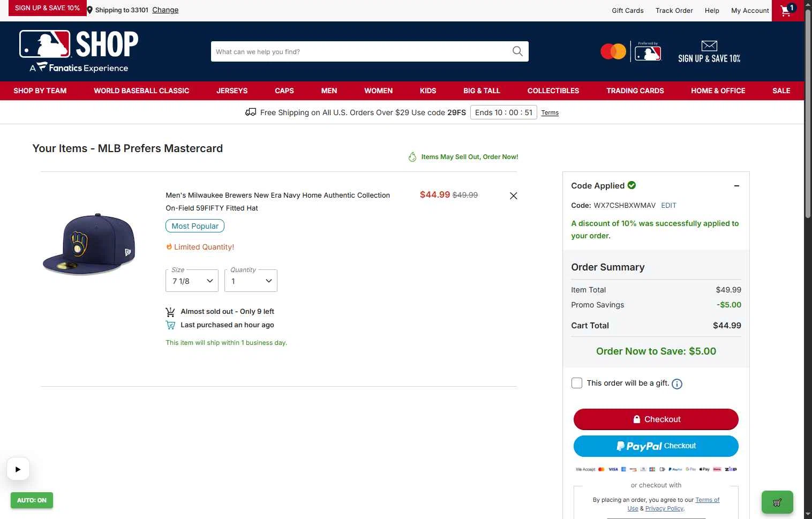Click the green Code Applied checkmark icon
This screenshot has height=519, width=812.
point(631,185)
